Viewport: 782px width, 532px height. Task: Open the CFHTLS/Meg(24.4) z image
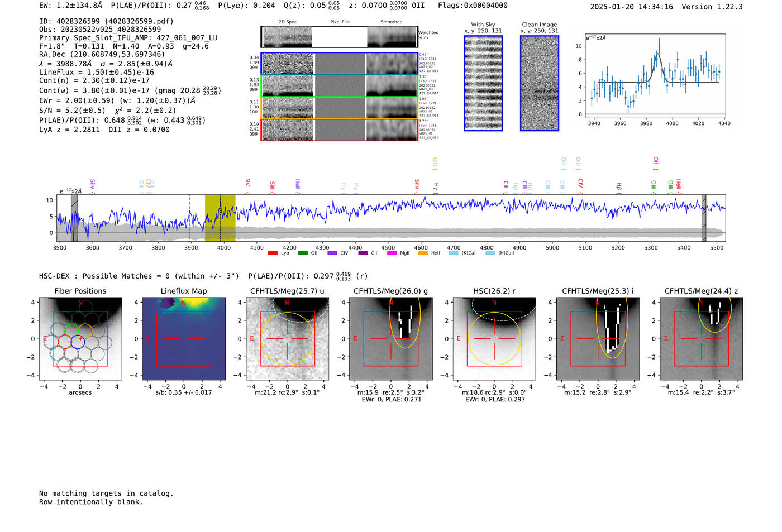point(701,339)
